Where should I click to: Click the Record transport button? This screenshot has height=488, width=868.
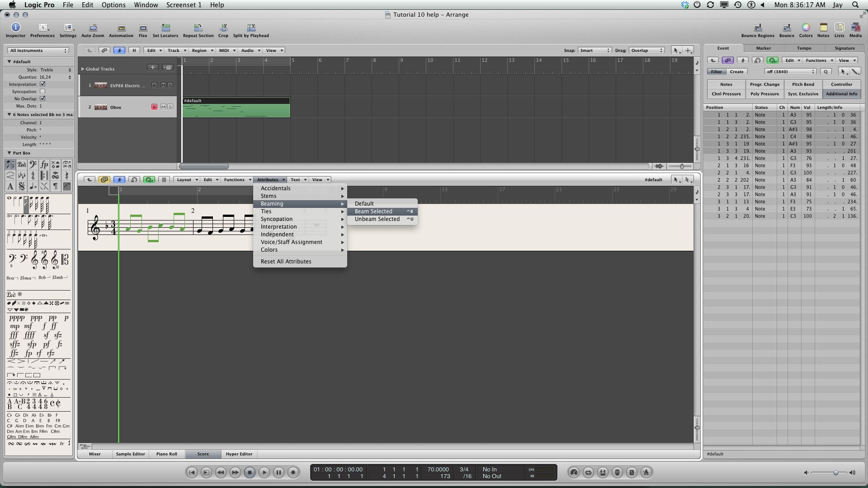(293, 472)
